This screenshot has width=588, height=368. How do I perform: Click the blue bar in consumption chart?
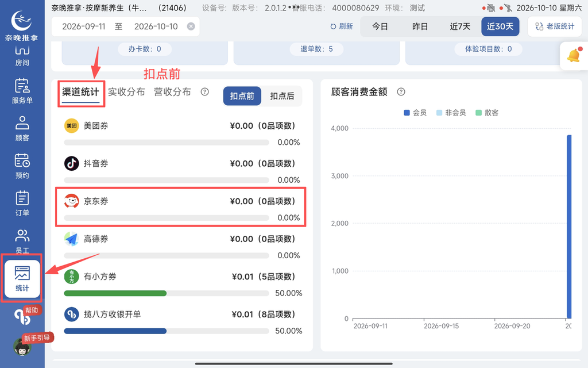[569, 227]
